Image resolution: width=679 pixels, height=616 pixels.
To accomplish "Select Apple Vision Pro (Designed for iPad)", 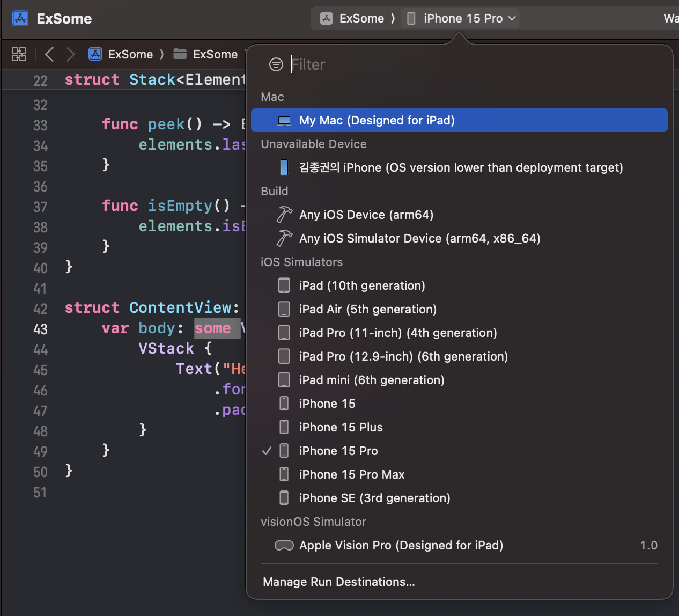I will [459, 545].
